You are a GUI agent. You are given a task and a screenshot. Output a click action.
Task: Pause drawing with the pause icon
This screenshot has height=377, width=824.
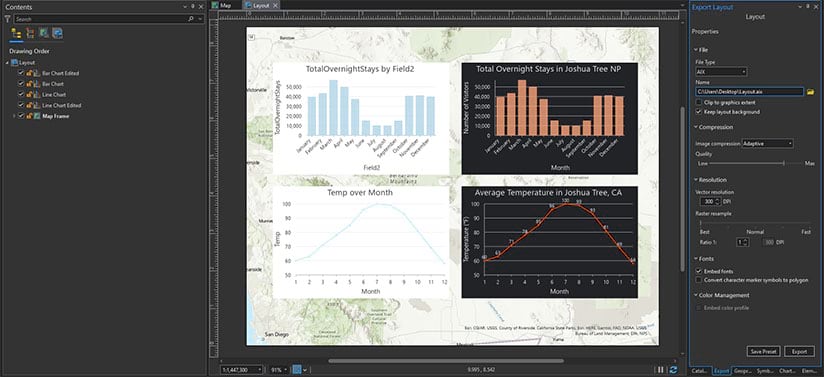click(661, 370)
